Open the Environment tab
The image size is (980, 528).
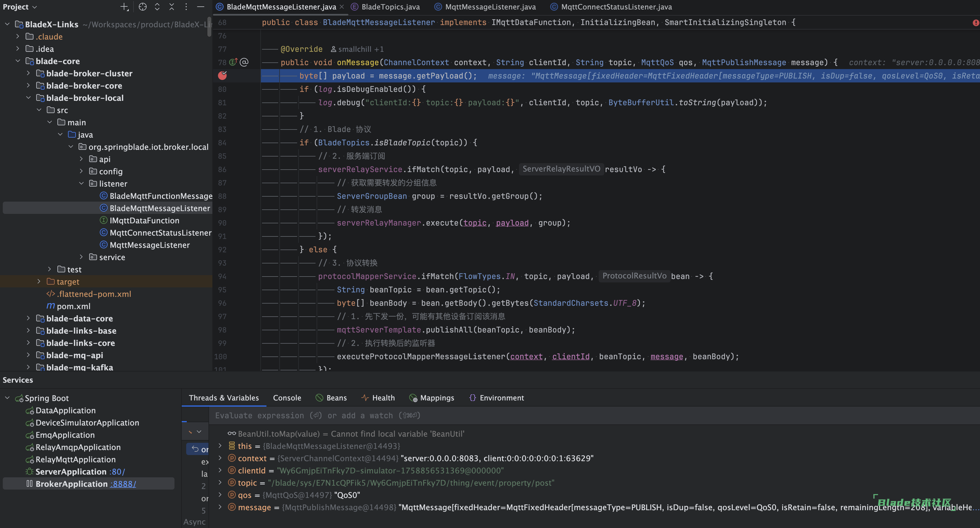coord(496,398)
